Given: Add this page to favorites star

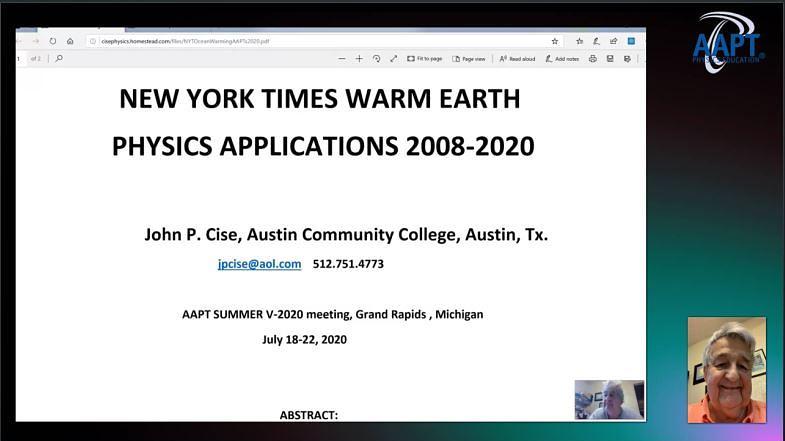Looking at the screenshot, I should coord(555,41).
